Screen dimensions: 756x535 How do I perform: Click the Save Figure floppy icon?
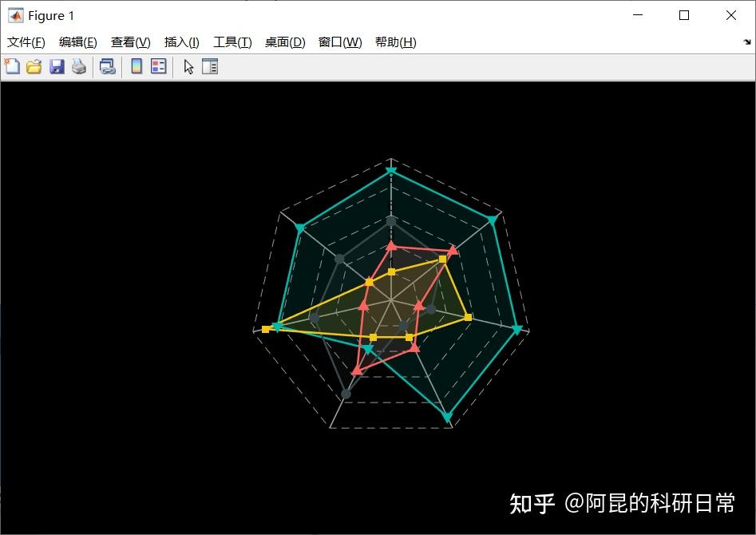tap(57, 66)
